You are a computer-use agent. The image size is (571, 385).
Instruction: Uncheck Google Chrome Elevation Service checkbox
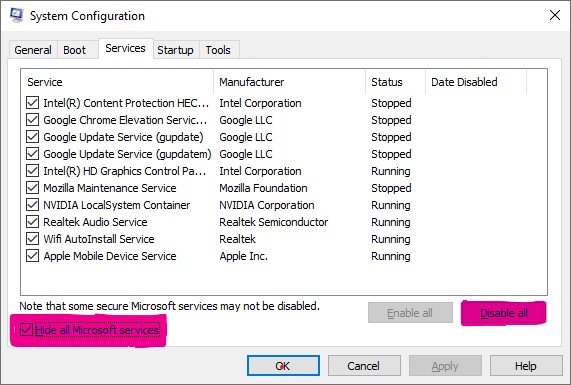click(x=32, y=120)
